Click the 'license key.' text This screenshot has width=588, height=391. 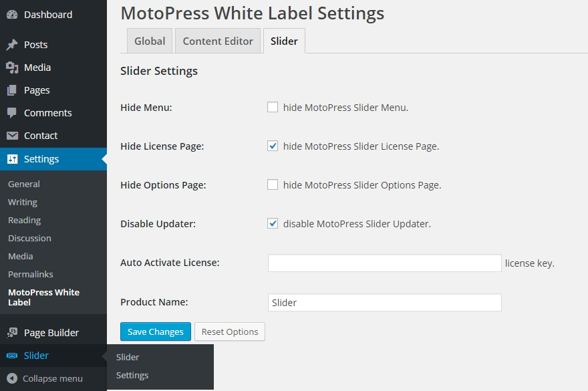tap(529, 263)
